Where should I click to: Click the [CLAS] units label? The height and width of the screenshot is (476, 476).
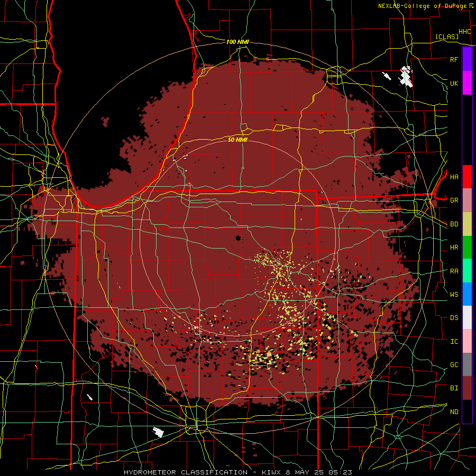coord(447,37)
